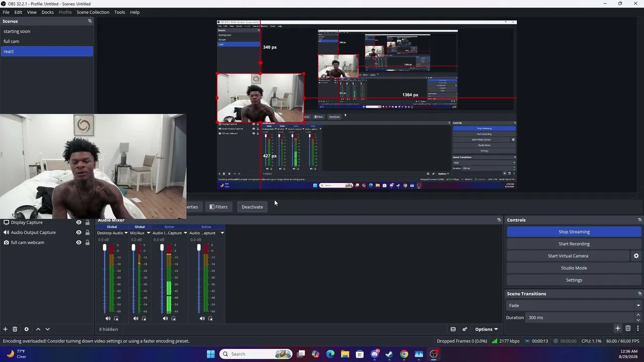Move source up with arrow icon
This screenshot has height=362, width=644.
click(x=38, y=329)
